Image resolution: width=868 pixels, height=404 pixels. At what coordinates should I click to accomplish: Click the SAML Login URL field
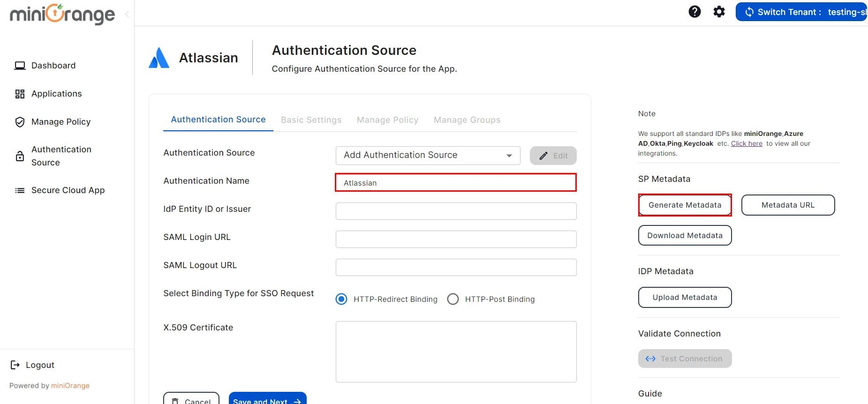(x=456, y=239)
